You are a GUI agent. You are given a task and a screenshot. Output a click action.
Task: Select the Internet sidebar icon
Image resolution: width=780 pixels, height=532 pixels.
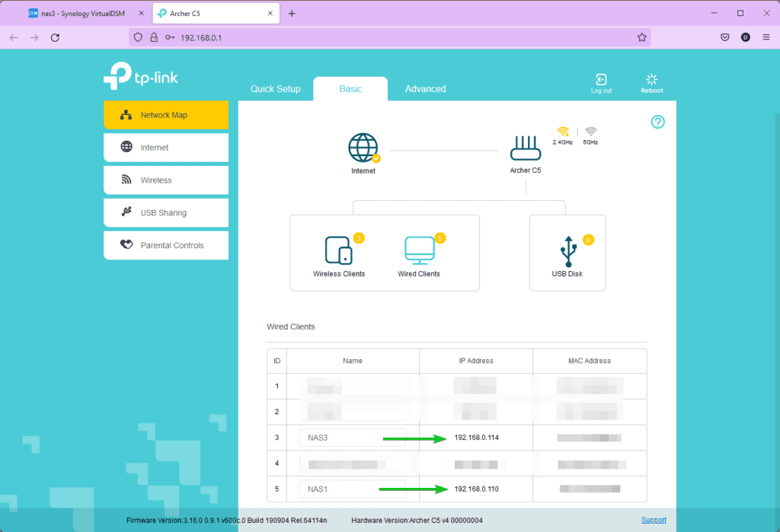(165, 147)
